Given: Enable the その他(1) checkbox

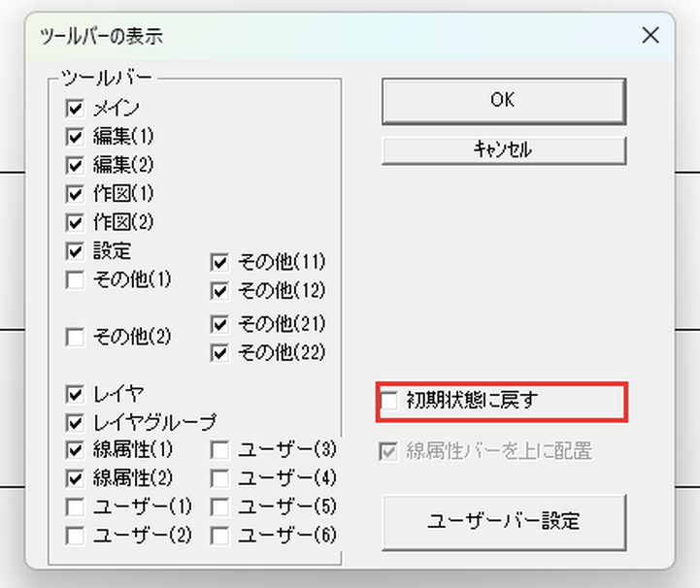Looking at the screenshot, I should [x=75, y=280].
